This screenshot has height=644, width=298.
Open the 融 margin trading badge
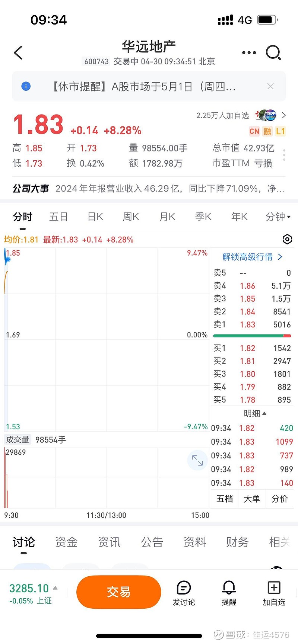coord(267,131)
